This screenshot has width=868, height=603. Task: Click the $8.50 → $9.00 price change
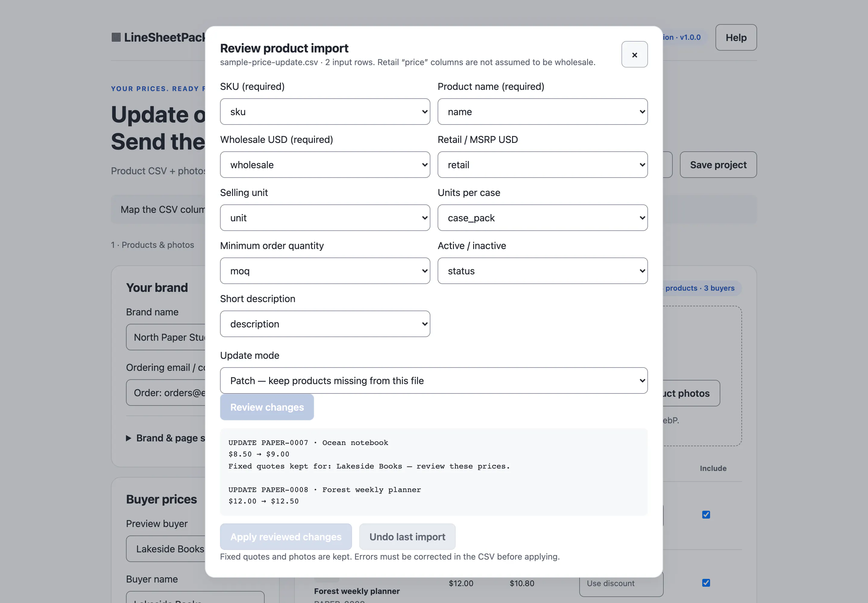point(259,454)
